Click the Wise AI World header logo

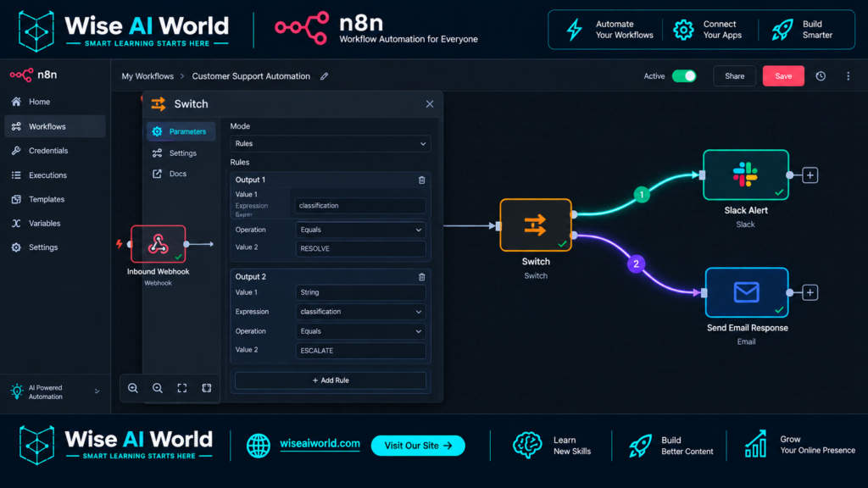point(123,30)
